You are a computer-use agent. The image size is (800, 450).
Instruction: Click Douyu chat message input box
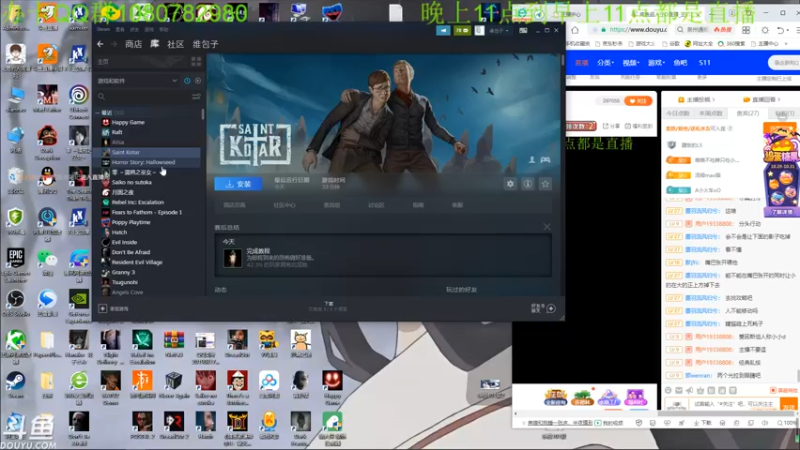pos(735,404)
